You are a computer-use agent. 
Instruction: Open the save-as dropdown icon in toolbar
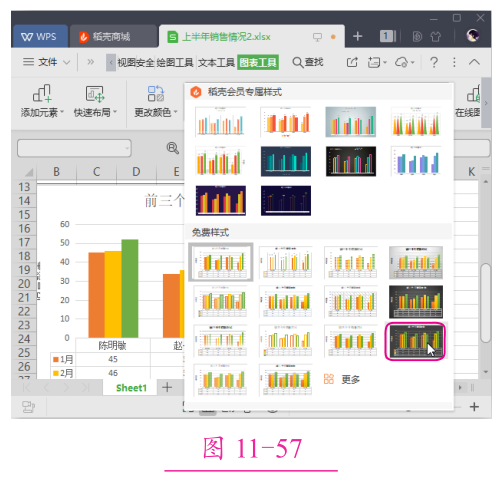coord(377,62)
